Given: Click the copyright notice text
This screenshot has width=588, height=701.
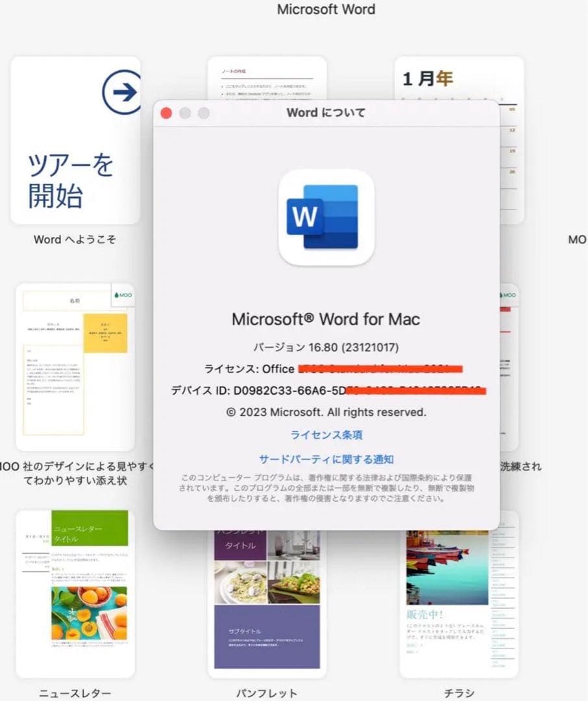Looking at the screenshot, I should pyautogui.click(x=326, y=412).
